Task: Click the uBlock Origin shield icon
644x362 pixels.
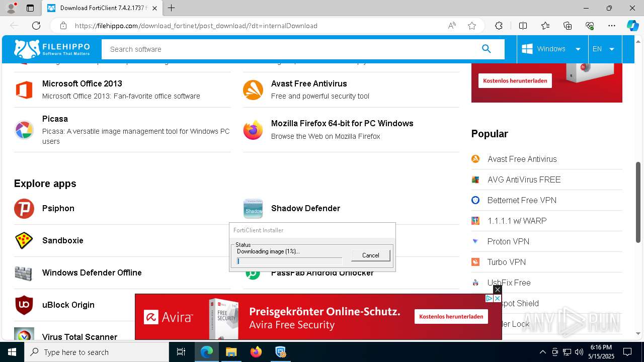Action: (24, 305)
